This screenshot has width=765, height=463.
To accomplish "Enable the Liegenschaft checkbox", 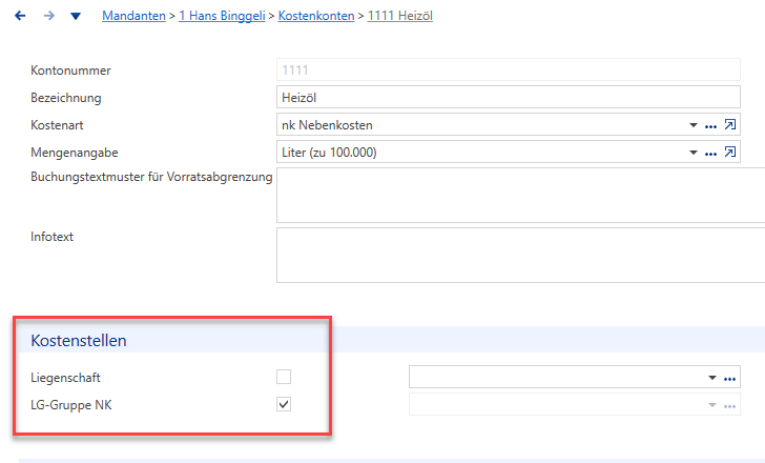I will point(283,377).
